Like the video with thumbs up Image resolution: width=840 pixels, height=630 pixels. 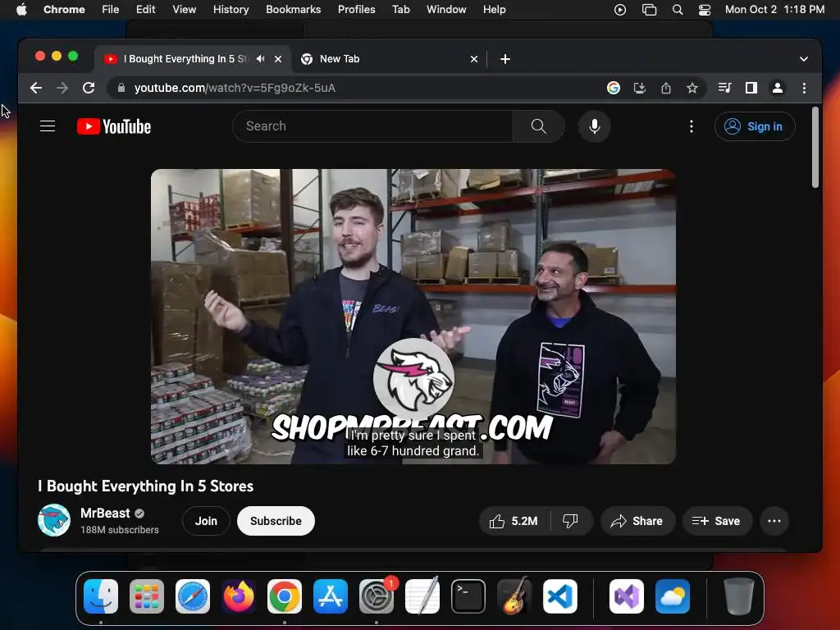(x=514, y=521)
